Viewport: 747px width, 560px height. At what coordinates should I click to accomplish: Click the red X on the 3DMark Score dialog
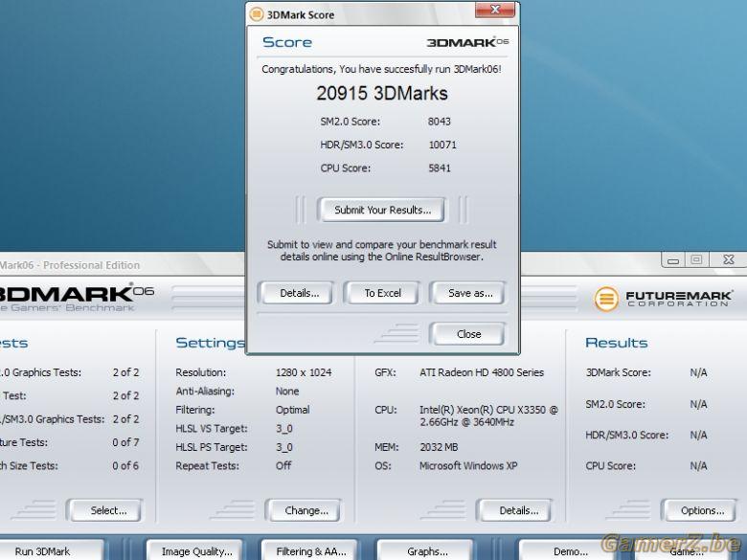(x=495, y=10)
